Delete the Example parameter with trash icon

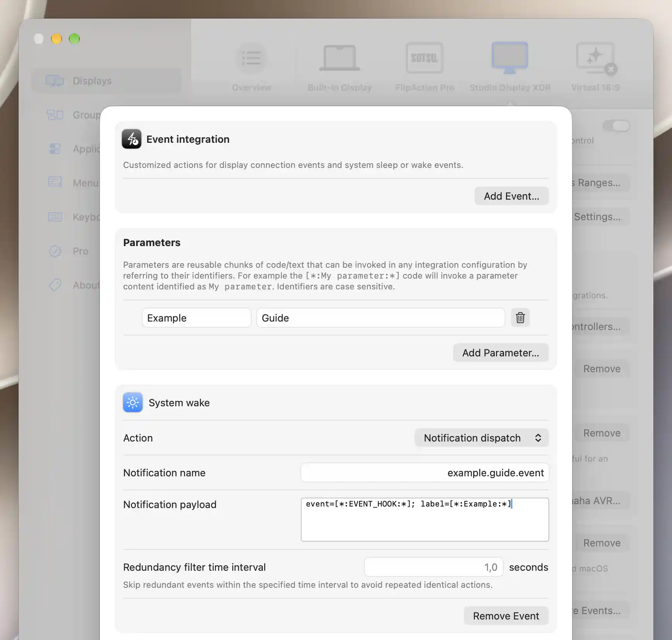[520, 318]
